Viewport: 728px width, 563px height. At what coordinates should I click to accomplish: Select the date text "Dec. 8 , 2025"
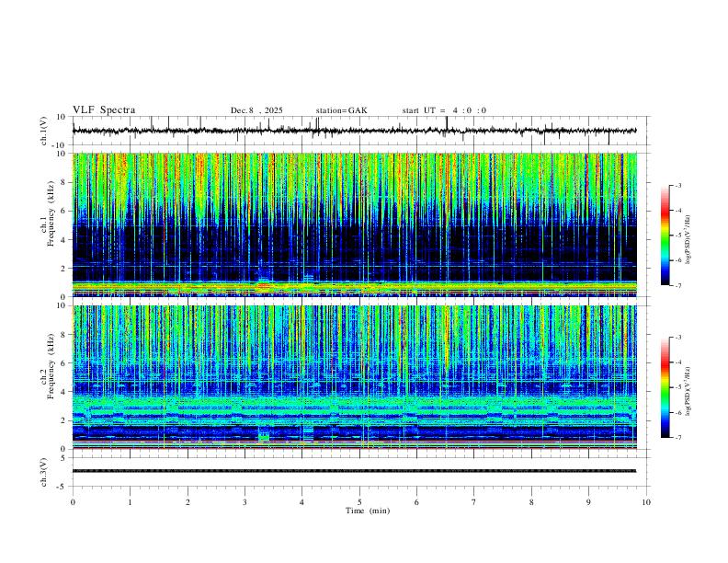tap(256, 110)
